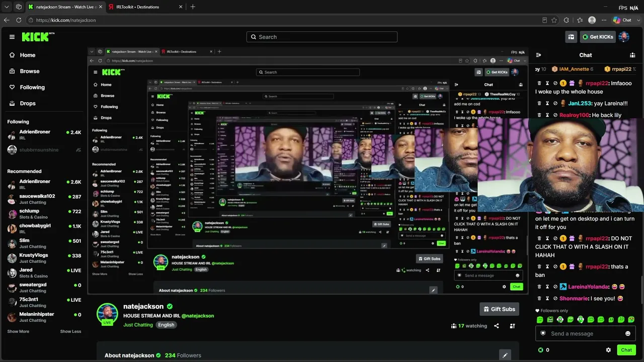Open the user avatar menu right of Get KICKs
The height and width of the screenshot is (362, 644).
pos(624,37)
